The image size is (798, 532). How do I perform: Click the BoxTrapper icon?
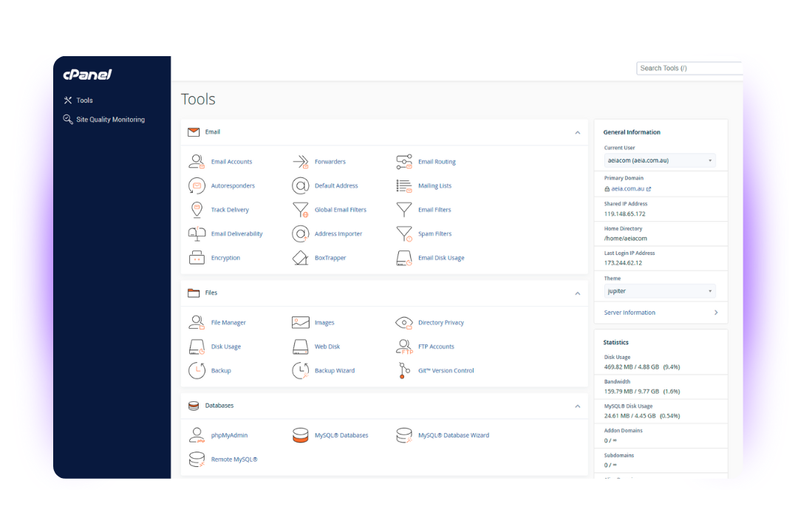300,258
